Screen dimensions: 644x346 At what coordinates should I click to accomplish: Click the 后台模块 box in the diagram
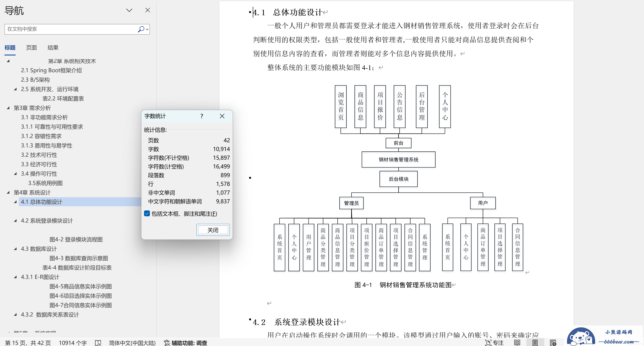point(398,179)
